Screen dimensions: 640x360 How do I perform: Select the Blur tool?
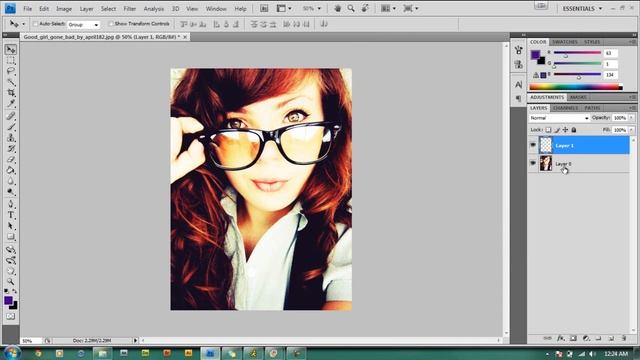(11, 181)
